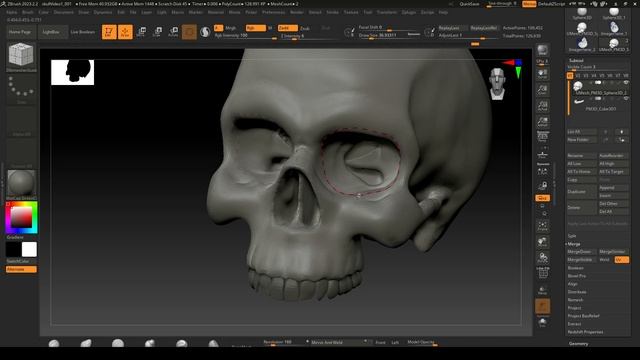
Task: Click the ReplayLastRel button
Action: coord(484,28)
